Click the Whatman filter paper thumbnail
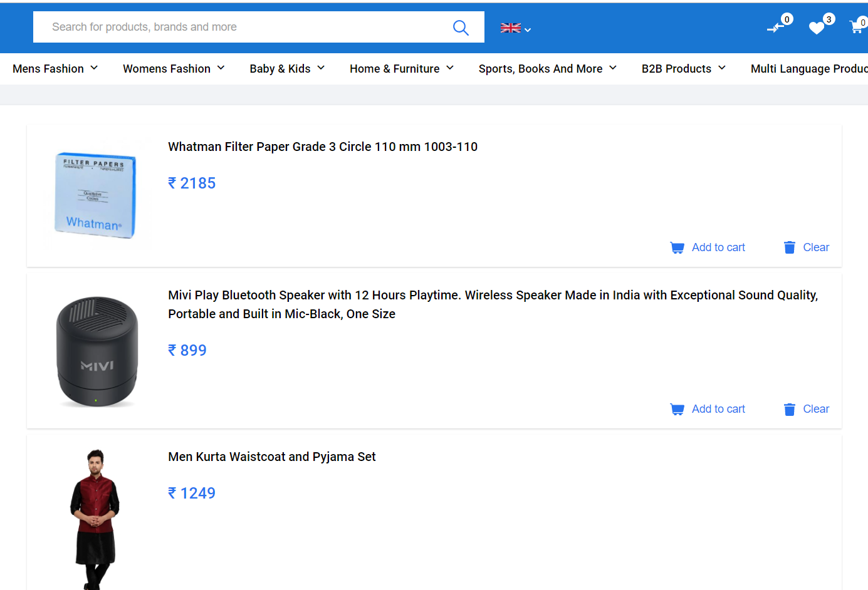This screenshot has height=590, width=868. (x=95, y=195)
